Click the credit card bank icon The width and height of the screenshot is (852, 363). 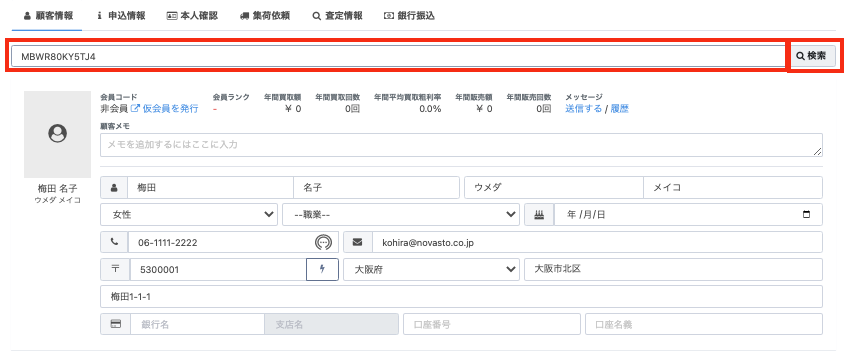[115, 324]
